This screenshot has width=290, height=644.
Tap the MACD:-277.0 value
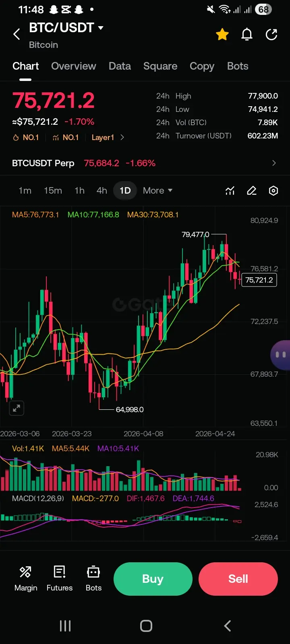point(95,498)
